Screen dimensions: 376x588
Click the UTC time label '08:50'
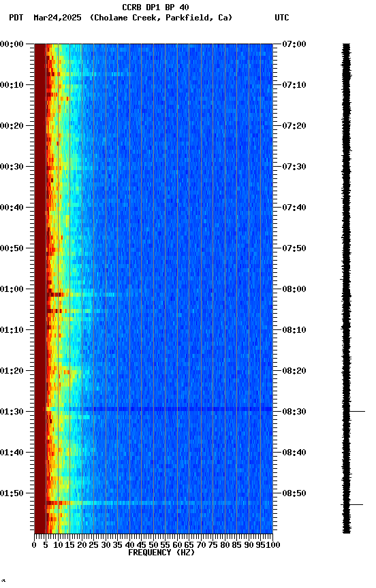click(294, 493)
